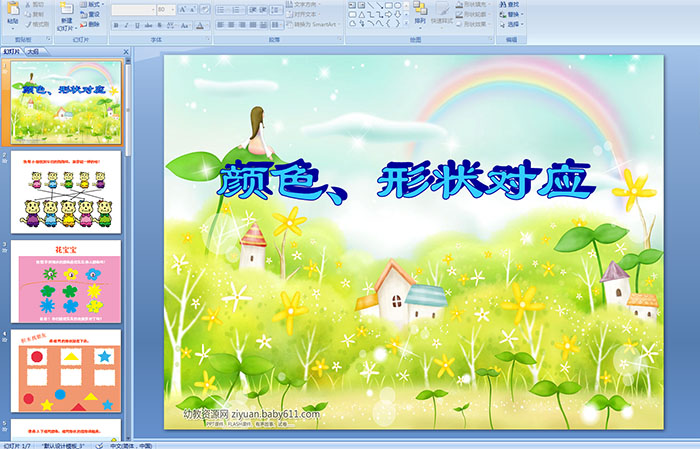700x449 pixels.
Task: Select the Rectangle shape
Action: point(389,5)
